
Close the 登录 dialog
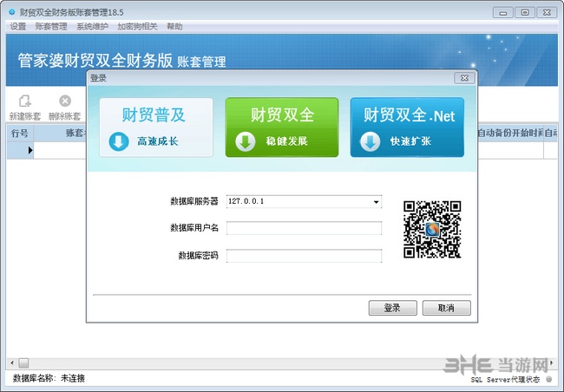(464, 78)
